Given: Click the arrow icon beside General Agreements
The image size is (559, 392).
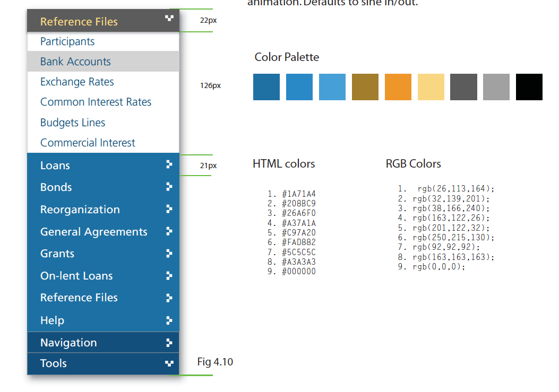Looking at the screenshot, I should 169,231.
